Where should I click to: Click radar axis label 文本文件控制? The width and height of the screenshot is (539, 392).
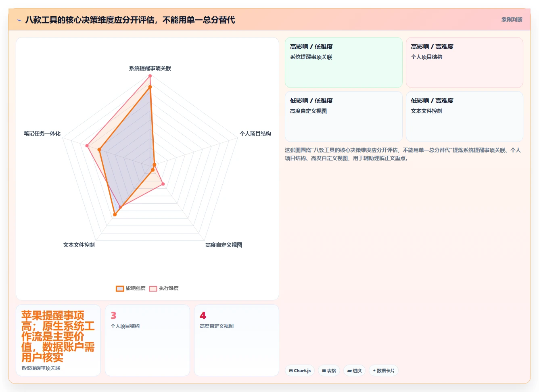click(79, 245)
